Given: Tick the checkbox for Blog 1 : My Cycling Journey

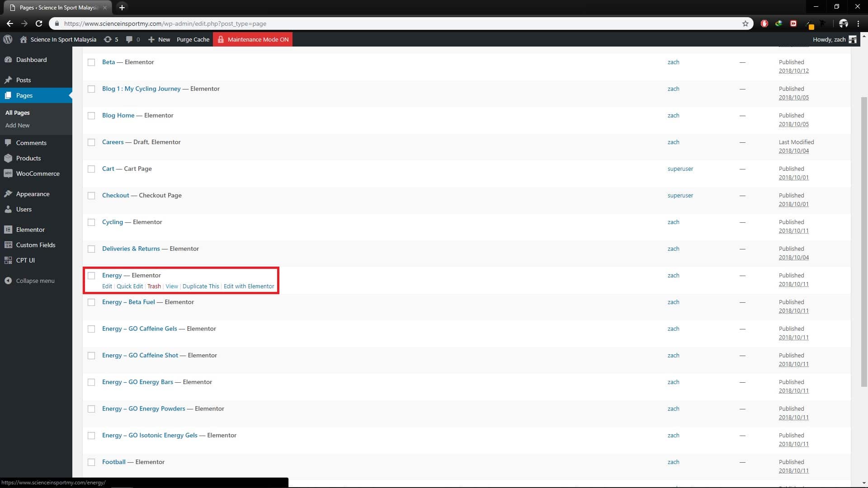Looking at the screenshot, I should click(x=91, y=89).
